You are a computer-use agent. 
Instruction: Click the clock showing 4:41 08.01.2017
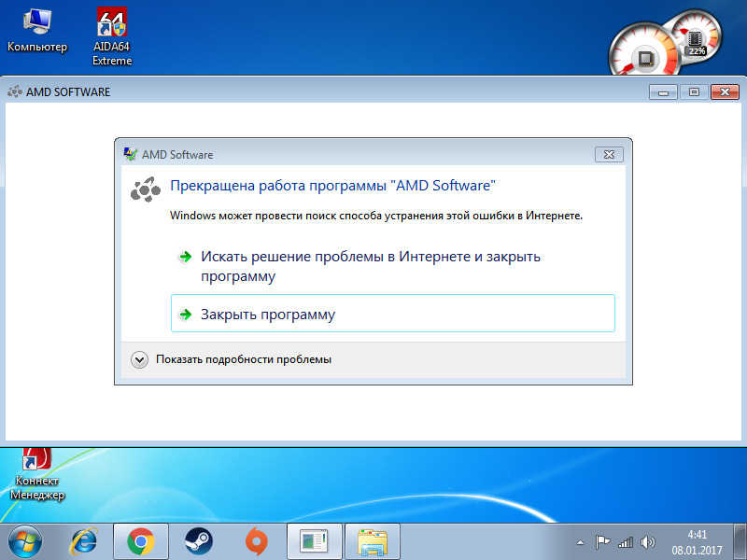point(697,542)
